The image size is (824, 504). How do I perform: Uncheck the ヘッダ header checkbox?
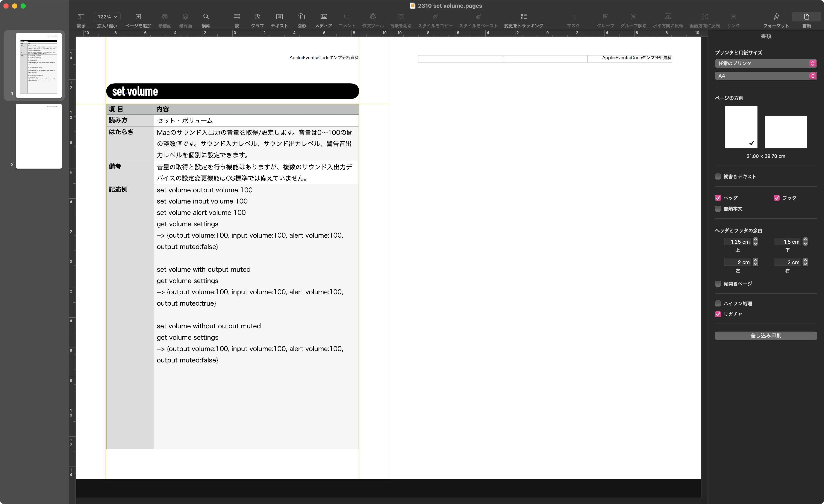(x=718, y=198)
